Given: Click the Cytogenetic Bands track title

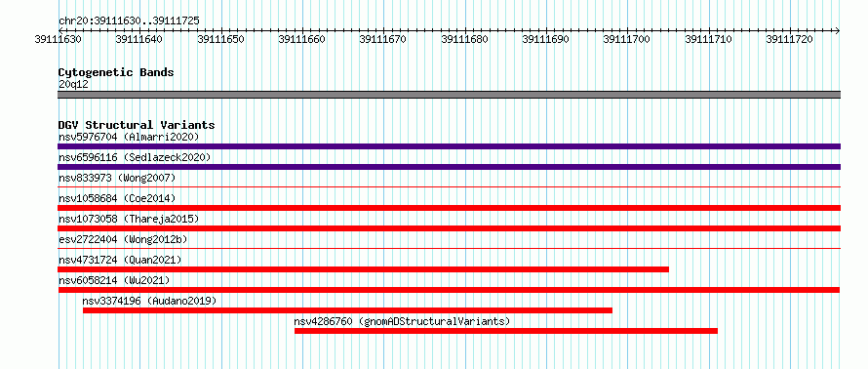Looking at the screenshot, I should pyautogui.click(x=116, y=72).
